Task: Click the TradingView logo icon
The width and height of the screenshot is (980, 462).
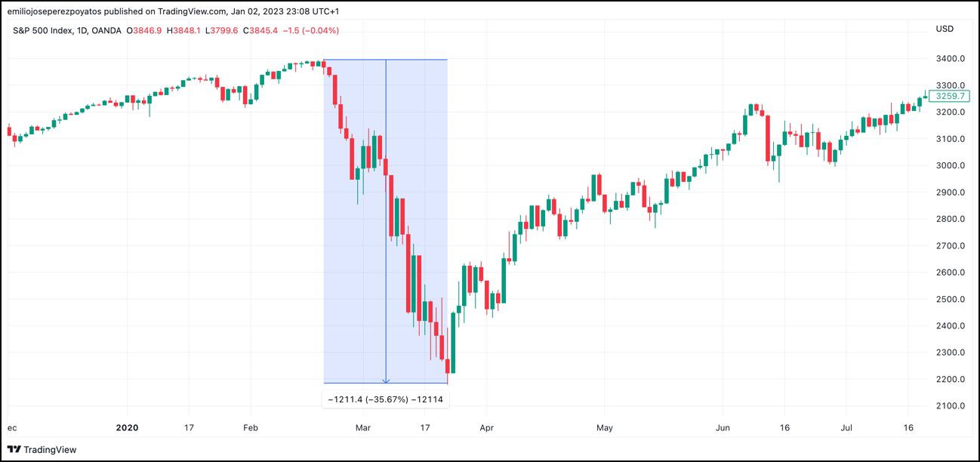Action: point(14,449)
